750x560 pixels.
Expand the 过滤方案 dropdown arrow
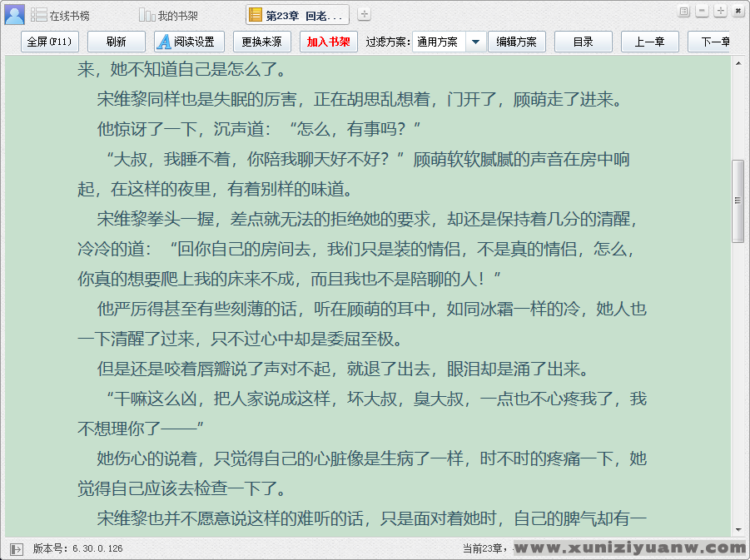coord(475,42)
